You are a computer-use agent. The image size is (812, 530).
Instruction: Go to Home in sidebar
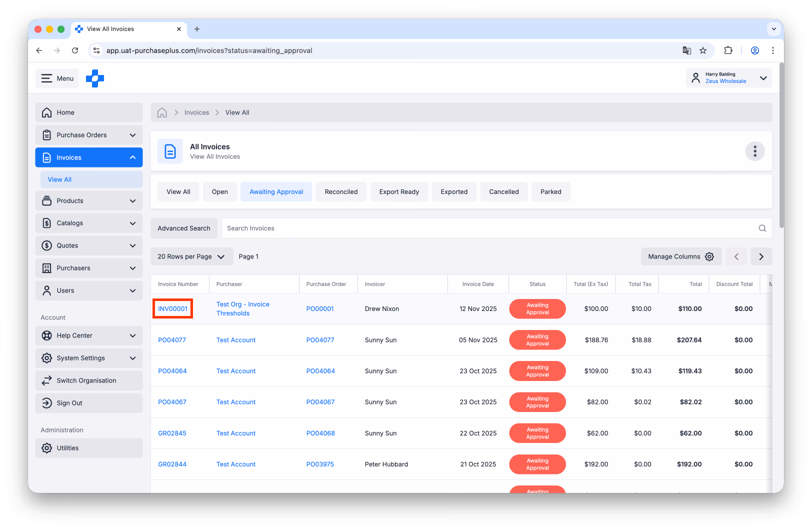point(89,112)
